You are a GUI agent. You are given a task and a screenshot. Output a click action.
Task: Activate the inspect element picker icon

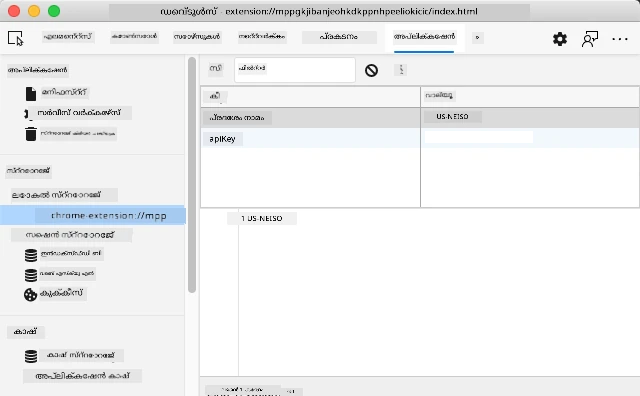[16, 38]
